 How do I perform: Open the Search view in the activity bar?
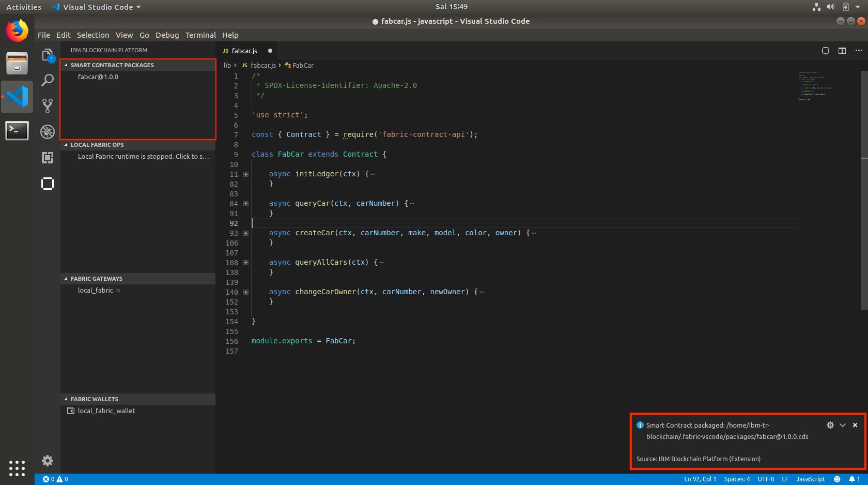click(48, 80)
